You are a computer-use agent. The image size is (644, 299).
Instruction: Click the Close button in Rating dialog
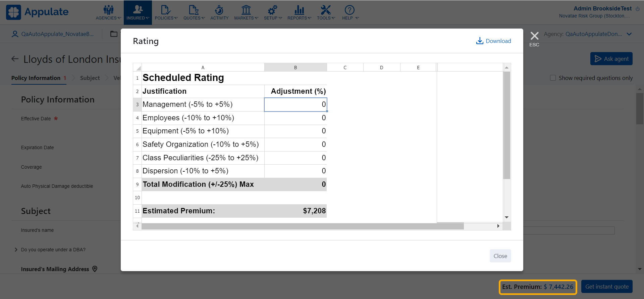tap(500, 256)
